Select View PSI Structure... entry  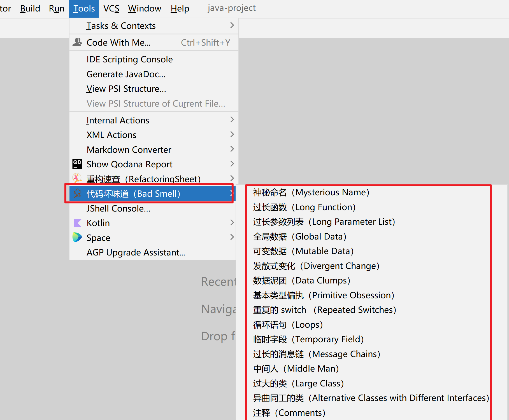click(154, 89)
